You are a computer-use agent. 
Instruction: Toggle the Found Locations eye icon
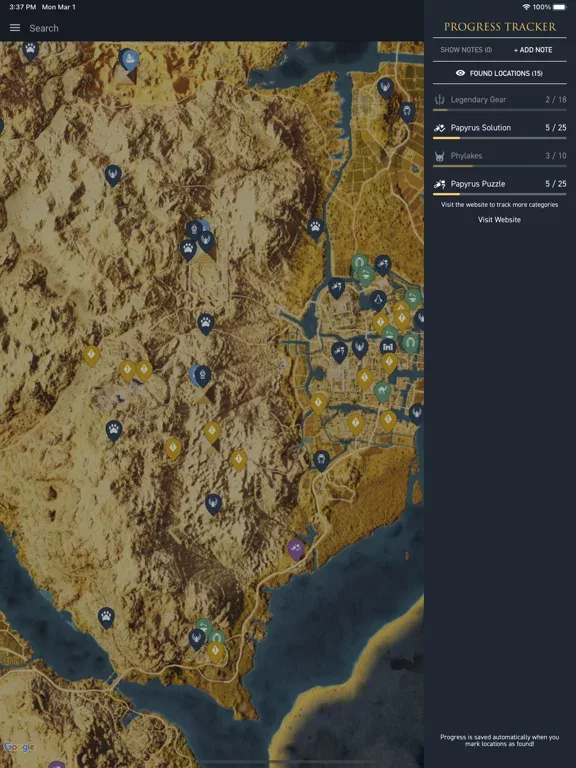point(460,73)
